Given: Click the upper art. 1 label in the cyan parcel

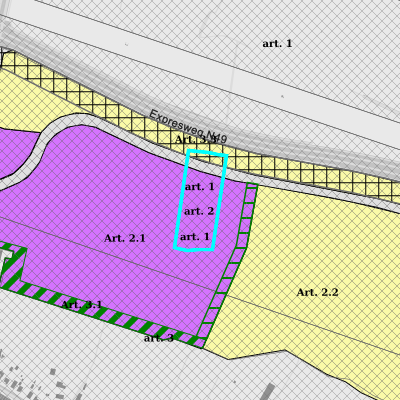Looking at the screenshot, I should coord(200,187).
